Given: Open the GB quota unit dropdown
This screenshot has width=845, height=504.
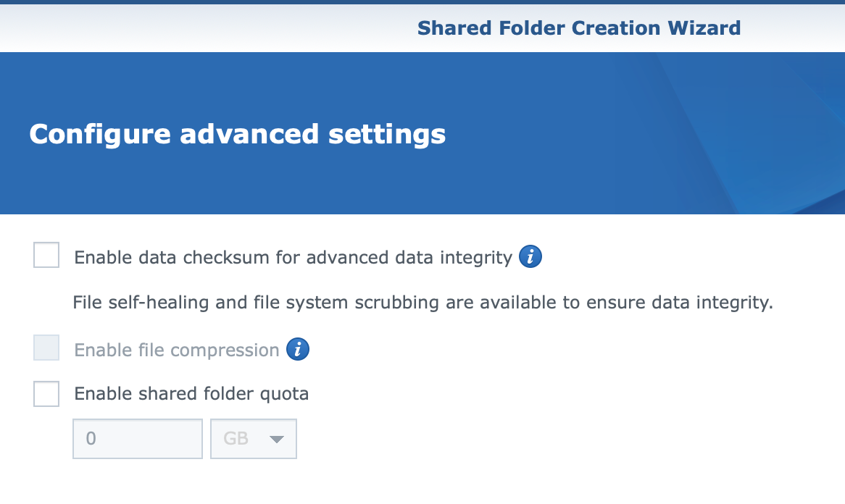Looking at the screenshot, I should (254, 439).
